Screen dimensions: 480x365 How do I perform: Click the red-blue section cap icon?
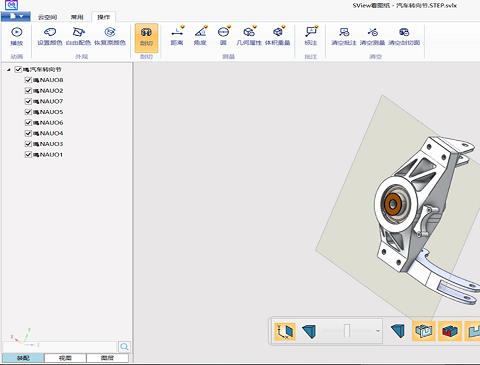(450, 331)
